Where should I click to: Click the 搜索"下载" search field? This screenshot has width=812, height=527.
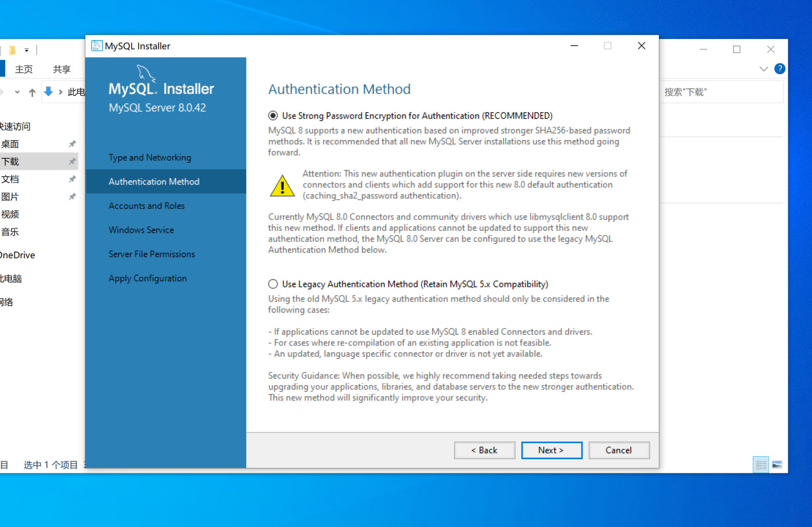[x=721, y=92]
